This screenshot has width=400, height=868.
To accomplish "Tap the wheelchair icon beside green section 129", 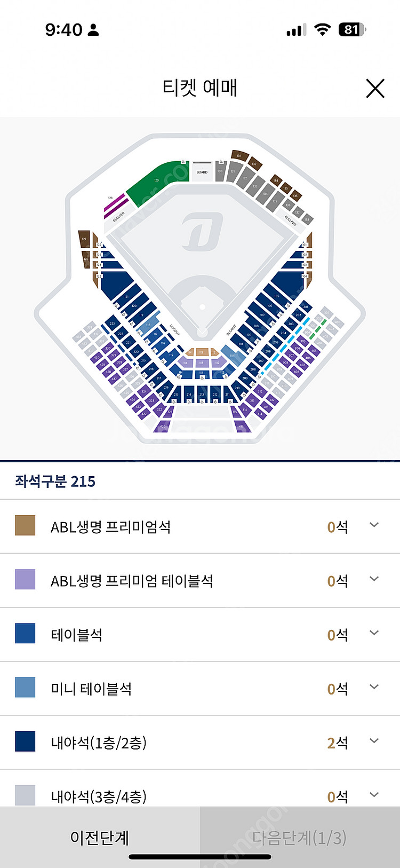I will pos(183,161).
